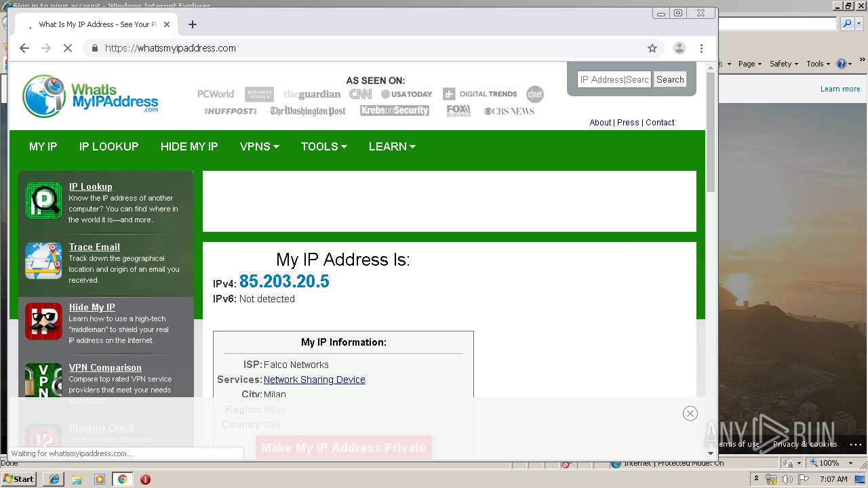The width and height of the screenshot is (868, 488).
Task: Select the What Is My IP Address tab
Action: pos(95,24)
